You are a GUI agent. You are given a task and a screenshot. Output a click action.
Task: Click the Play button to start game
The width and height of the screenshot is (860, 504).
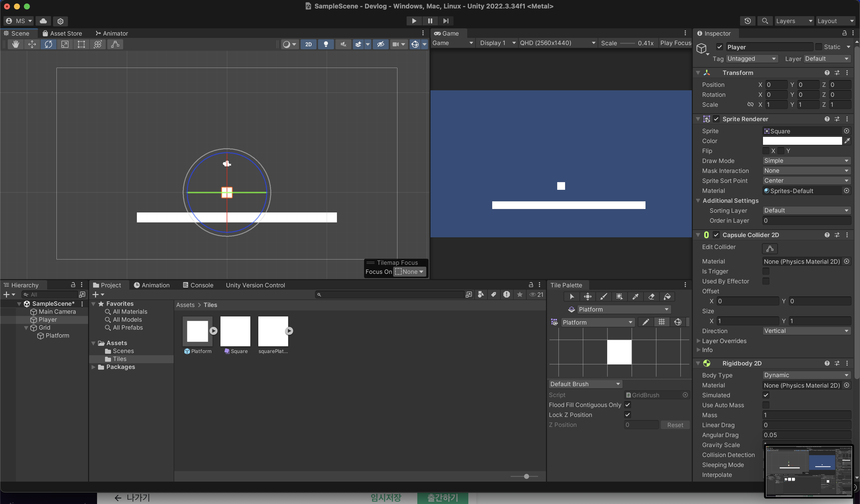pos(414,21)
